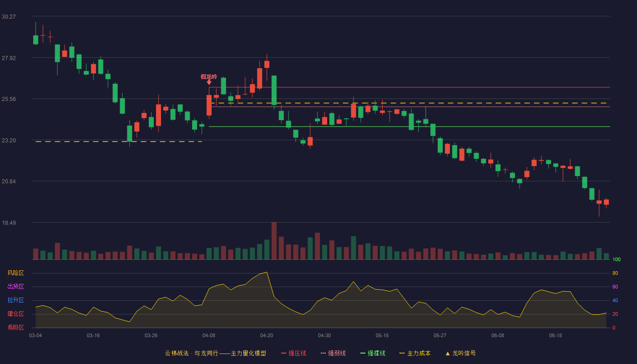Click the 25.56 price axis label
This screenshot has height=364, width=637.
(9, 99)
